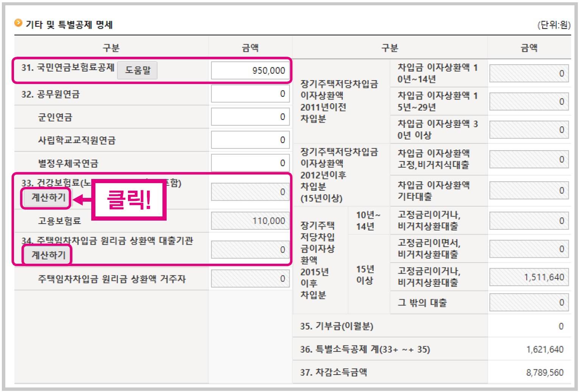Click the 건강보험료 amount field showing 0
The image size is (579, 392).
coord(249,191)
